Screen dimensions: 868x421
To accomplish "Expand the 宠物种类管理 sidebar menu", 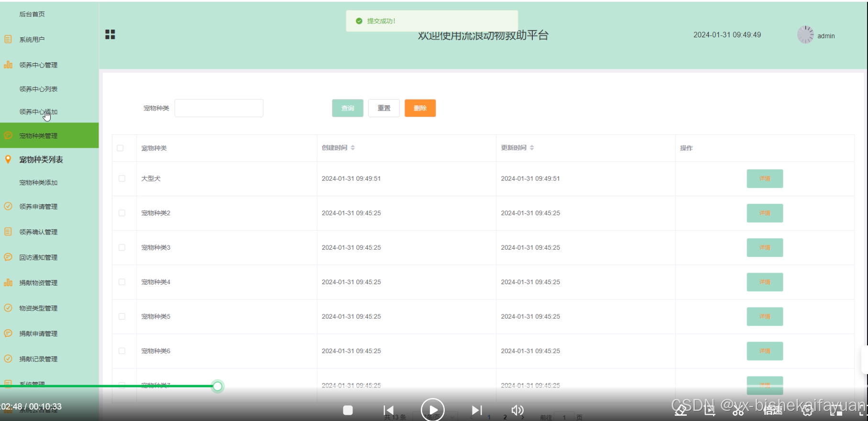I will click(49, 135).
